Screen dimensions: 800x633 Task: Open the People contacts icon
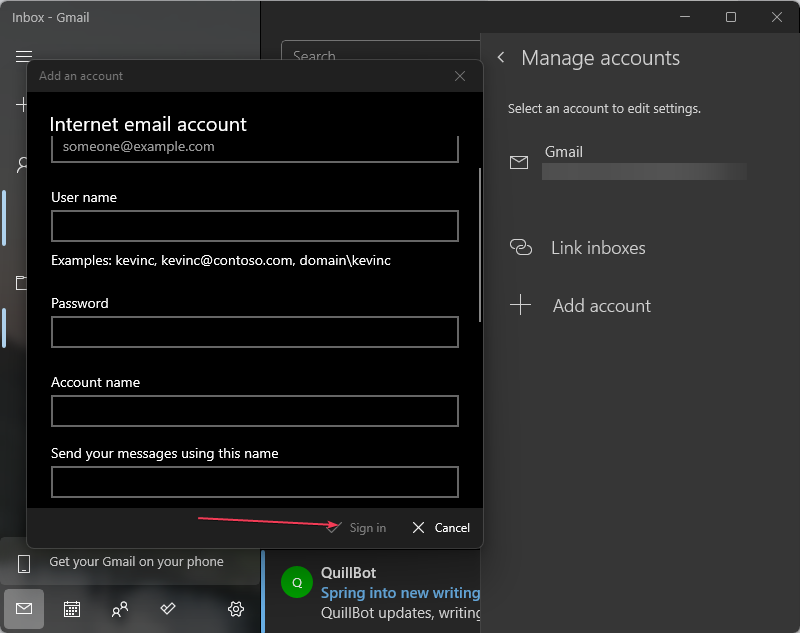tap(120, 608)
